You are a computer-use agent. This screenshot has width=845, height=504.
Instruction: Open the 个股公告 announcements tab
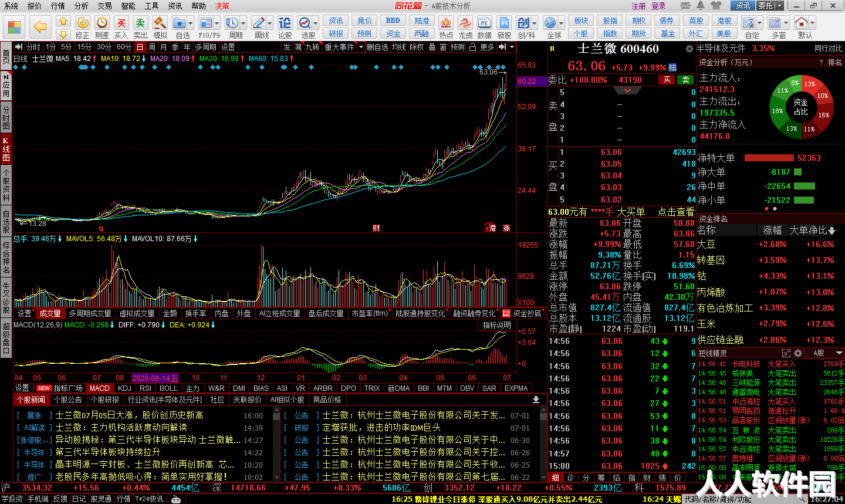pos(67,400)
